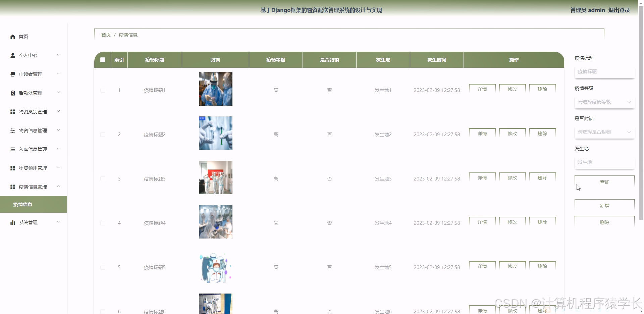Open the 系统管理 sidebar menu
The width and height of the screenshot is (644, 314).
pos(34,222)
